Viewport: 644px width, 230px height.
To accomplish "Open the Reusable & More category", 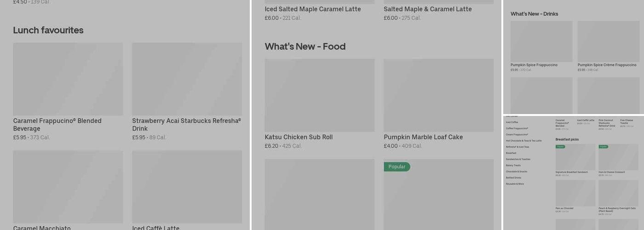I will tap(515, 184).
